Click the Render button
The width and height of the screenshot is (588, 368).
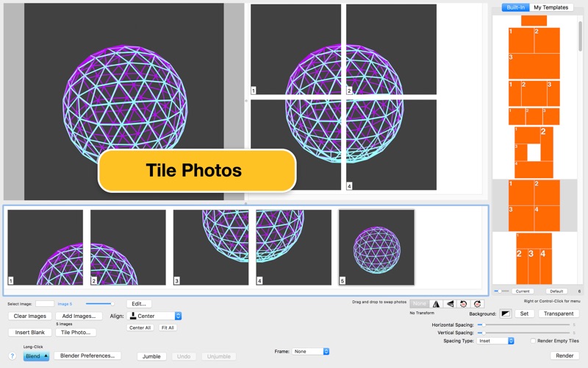coord(564,355)
